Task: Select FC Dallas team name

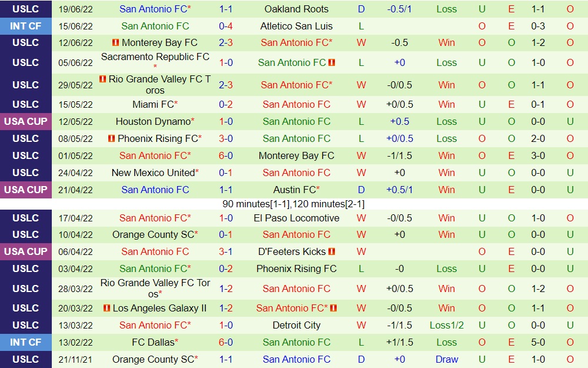Action: pos(152,342)
